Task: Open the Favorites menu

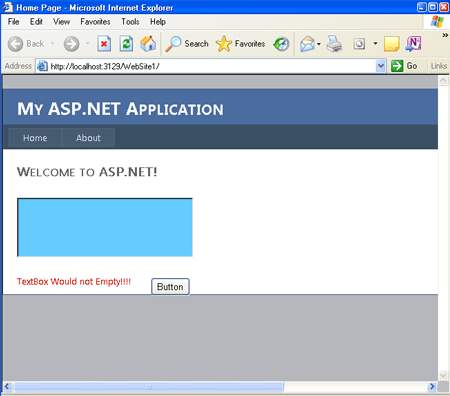Action: click(95, 22)
